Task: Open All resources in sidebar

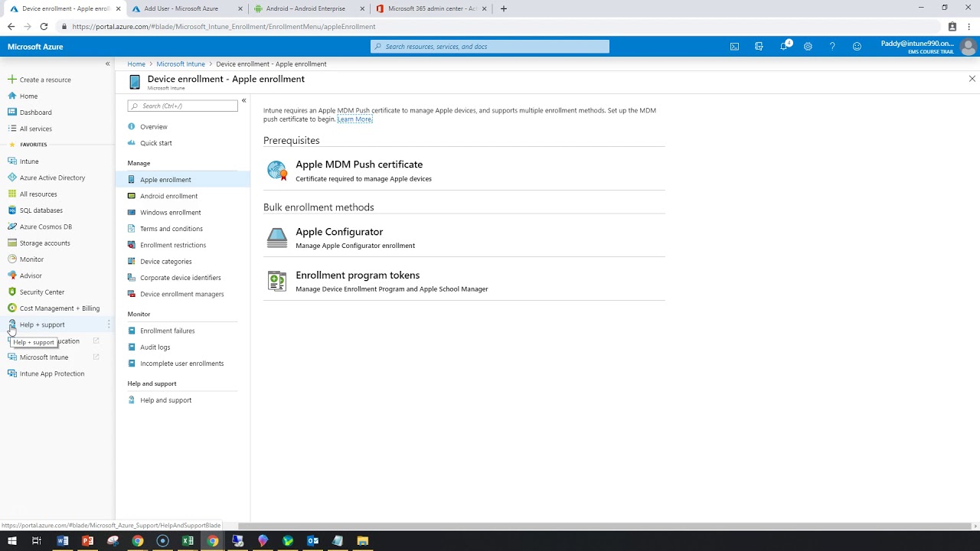Action: [38, 194]
